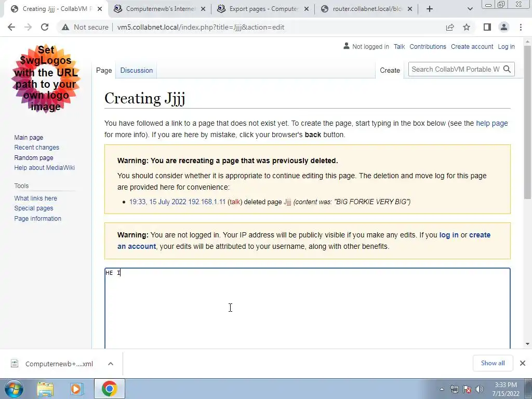
Task: Open the 19:33, 15 July 2022 log entry
Action: [x=158, y=202]
